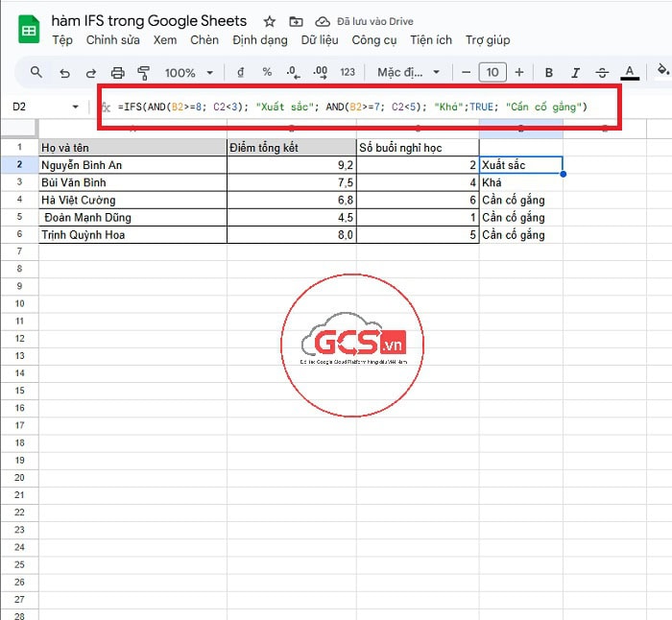672x620 pixels.
Task: Open the Google Sheets home icon
Action: pos(29,30)
